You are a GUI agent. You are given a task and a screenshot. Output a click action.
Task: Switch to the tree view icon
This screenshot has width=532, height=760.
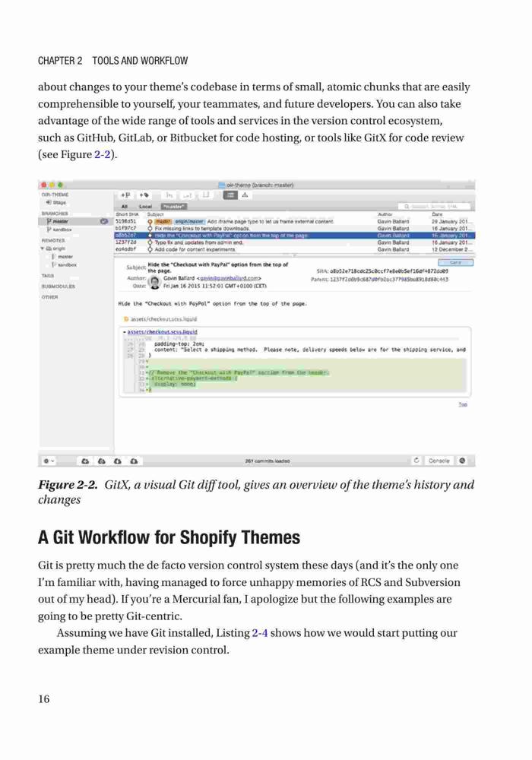[245, 195]
